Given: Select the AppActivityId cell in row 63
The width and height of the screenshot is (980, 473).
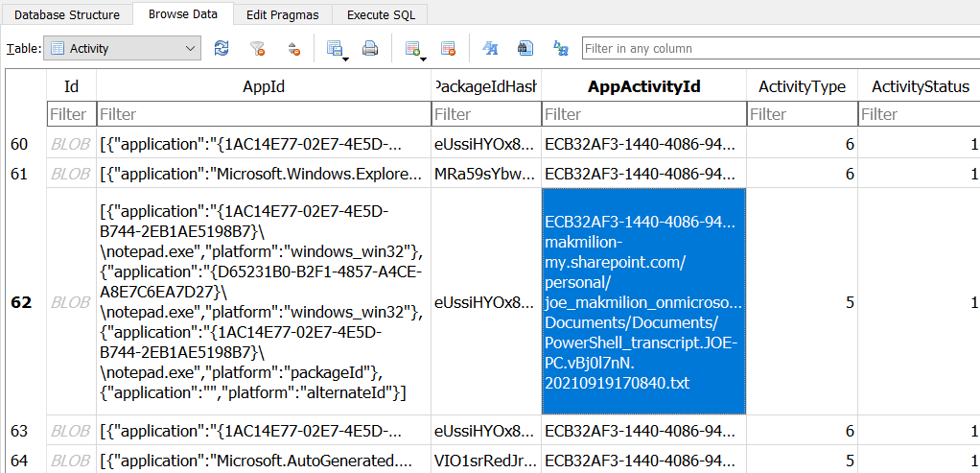Looking at the screenshot, I should coord(643,431).
